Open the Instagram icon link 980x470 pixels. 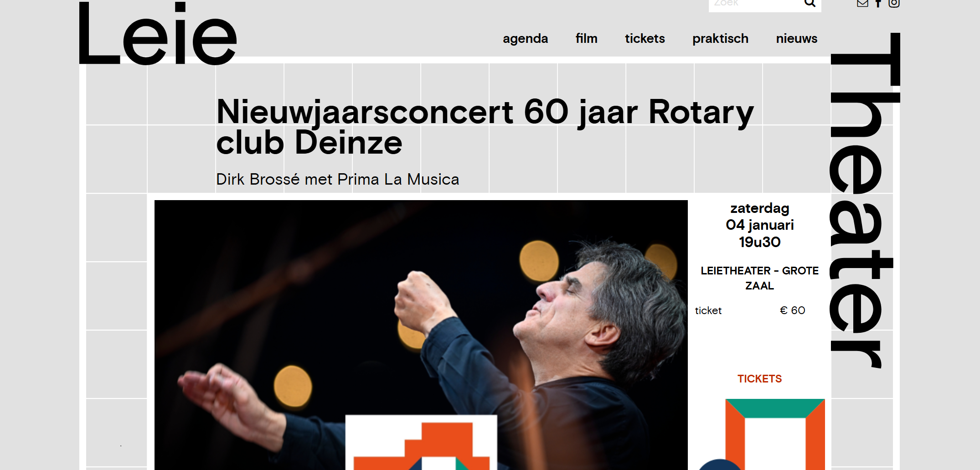pos(894,4)
